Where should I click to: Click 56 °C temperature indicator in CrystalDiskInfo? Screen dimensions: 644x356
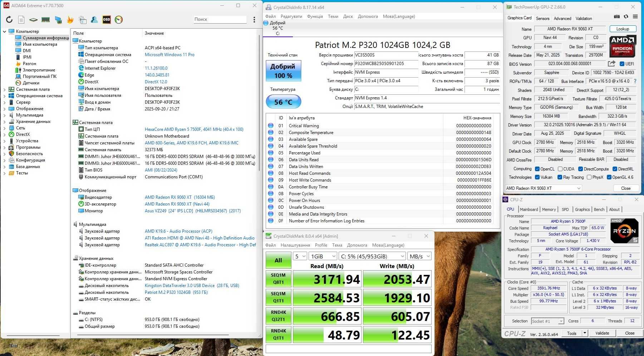[283, 102]
